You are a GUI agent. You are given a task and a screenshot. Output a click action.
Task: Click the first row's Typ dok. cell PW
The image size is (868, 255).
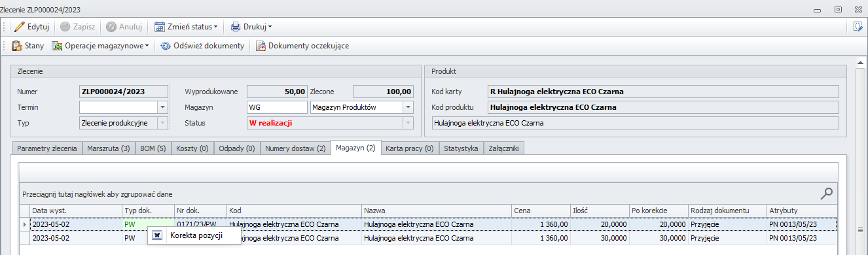148,224
